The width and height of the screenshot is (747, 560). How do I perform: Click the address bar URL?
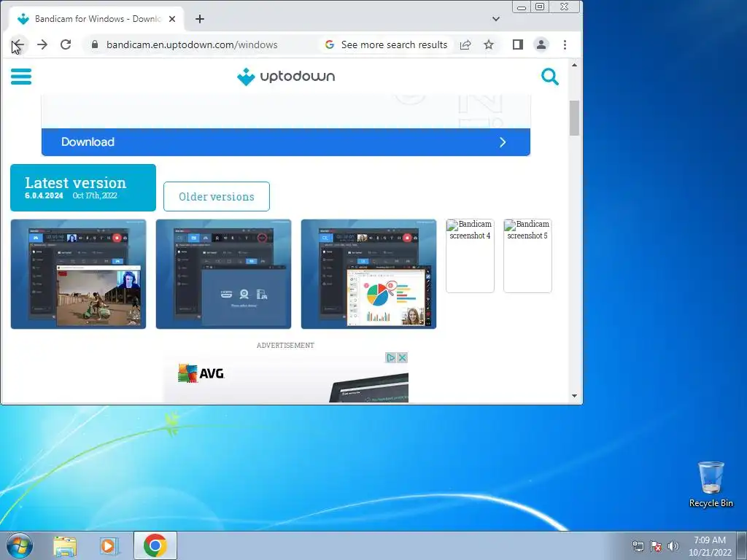pyautogui.click(x=192, y=44)
